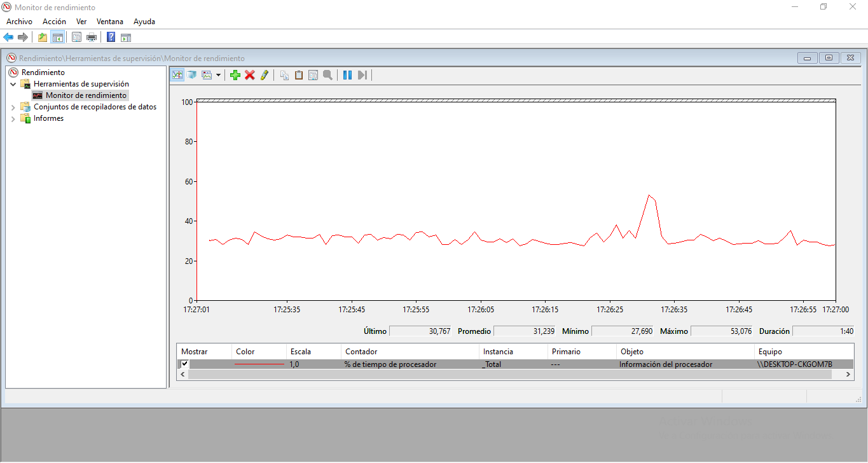This screenshot has width=868, height=463.
Task: Collapse the Herramientas de supervisión node
Action: coord(13,84)
